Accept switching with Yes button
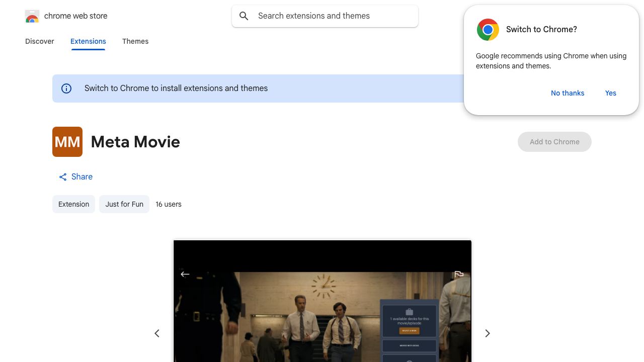644x362 pixels. coord(611,93)
